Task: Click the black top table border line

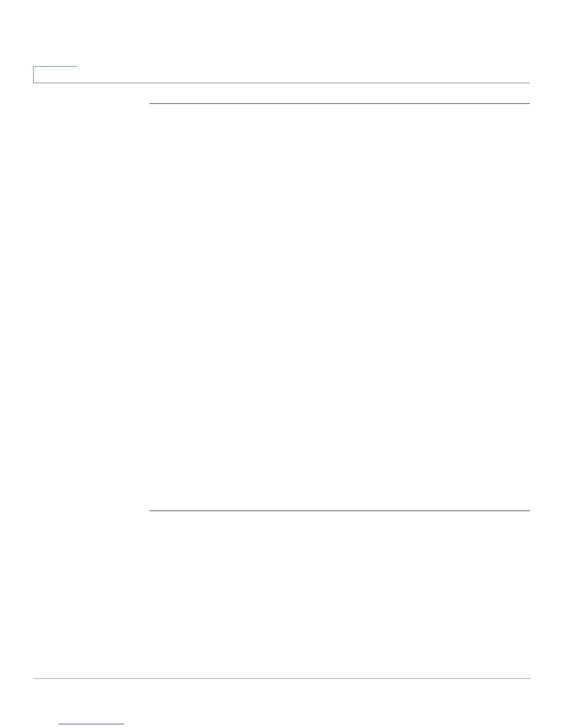Action: (x=339, y=104)
